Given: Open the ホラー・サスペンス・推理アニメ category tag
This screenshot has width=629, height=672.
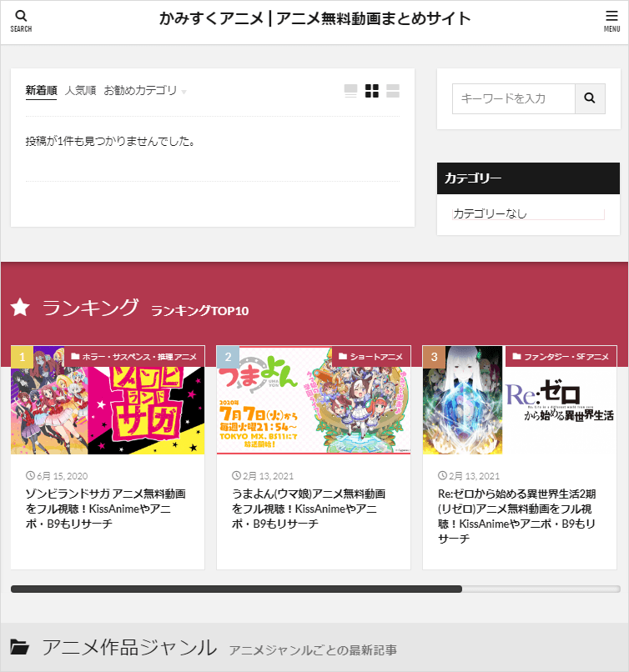Looking at the screenshot, I should click(x=134, y=357).
